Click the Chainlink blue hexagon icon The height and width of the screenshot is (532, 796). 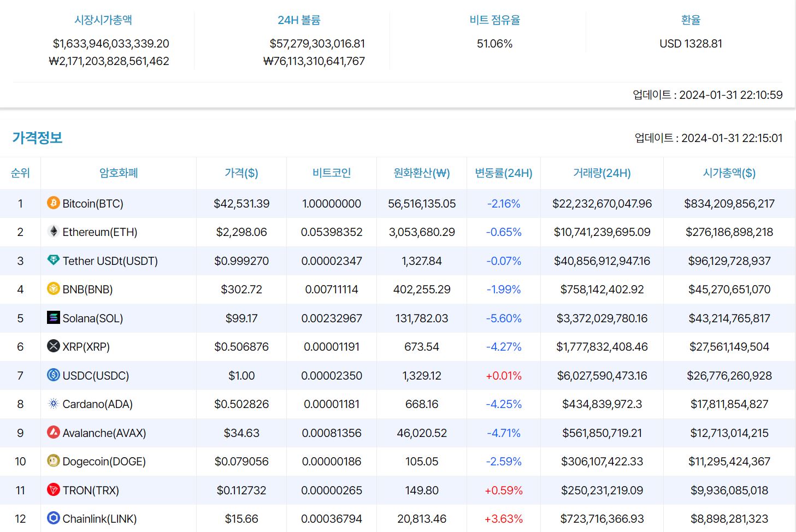tap(53, 518)
